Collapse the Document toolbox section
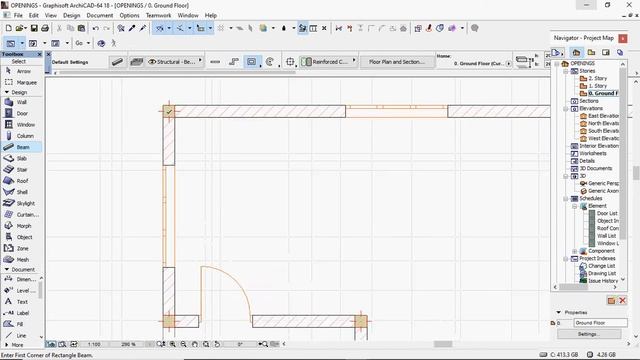The height and width of the screenshot is (360, 640). click(7, 269)
